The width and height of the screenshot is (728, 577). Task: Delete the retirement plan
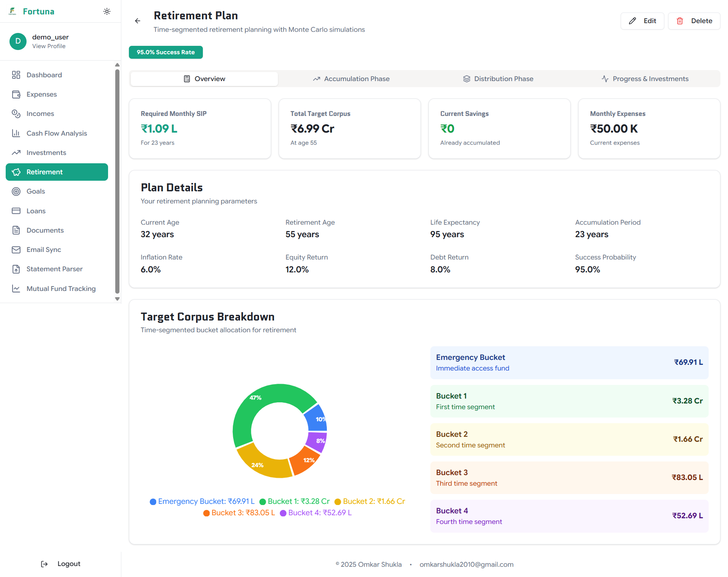[x=694, y=21]
